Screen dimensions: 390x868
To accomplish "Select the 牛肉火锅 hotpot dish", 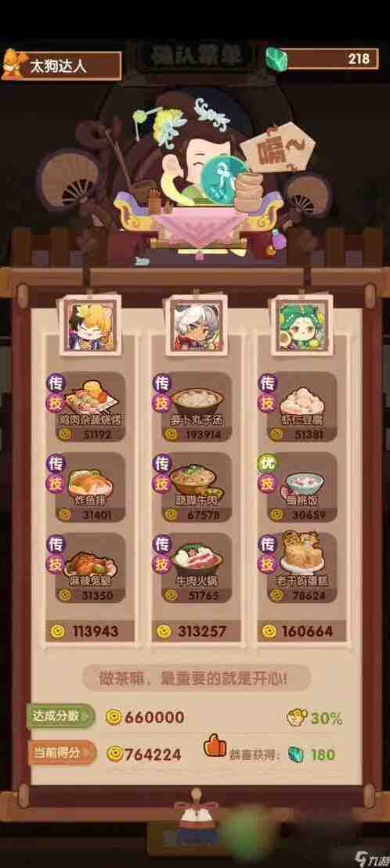I will click(x=197, y=559).
